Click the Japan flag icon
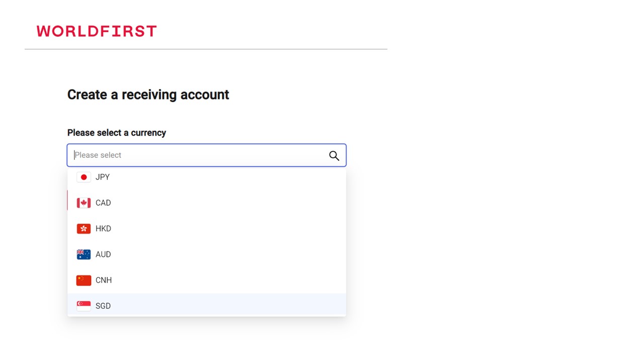Image resolution: width=644 pixels, height=362 pixels. (84, 177)
